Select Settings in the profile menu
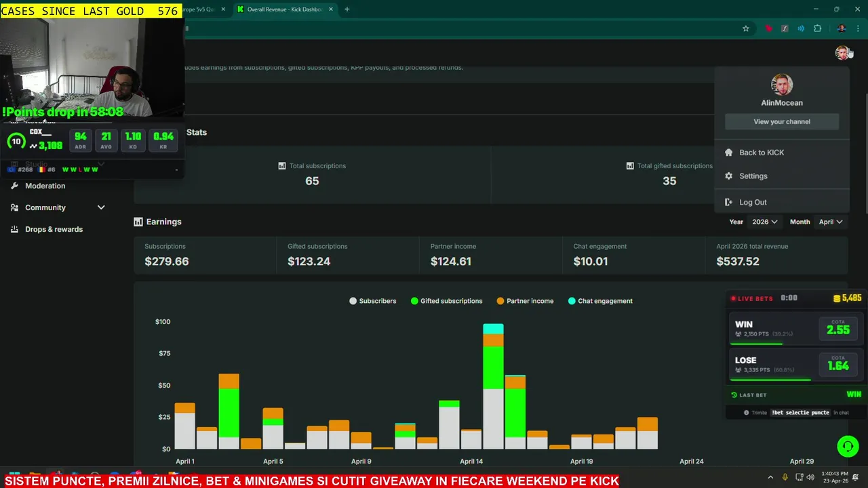Viewport: 868px width, 488px height. coord(782,176)
